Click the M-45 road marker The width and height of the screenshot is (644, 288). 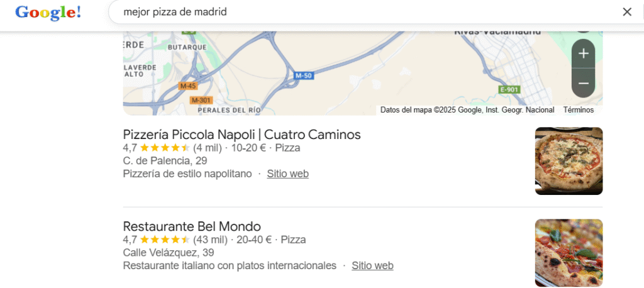pyautogui.click(x=187, y=86)
